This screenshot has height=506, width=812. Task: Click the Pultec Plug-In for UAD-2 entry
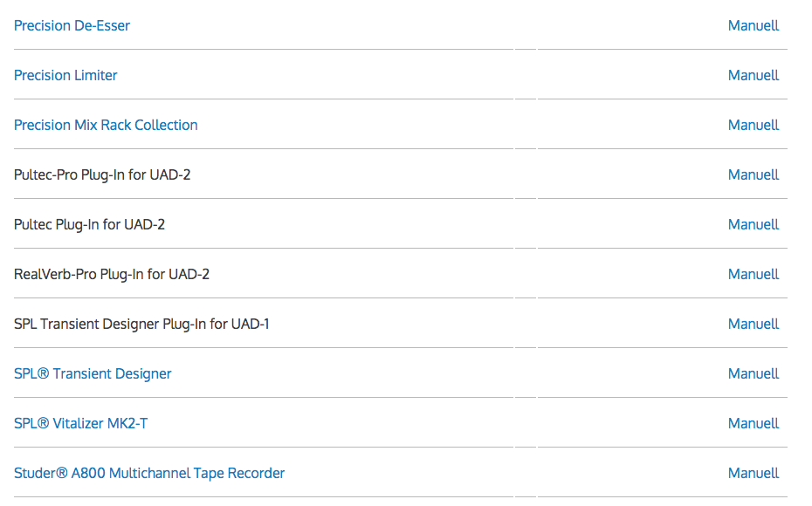89,225
